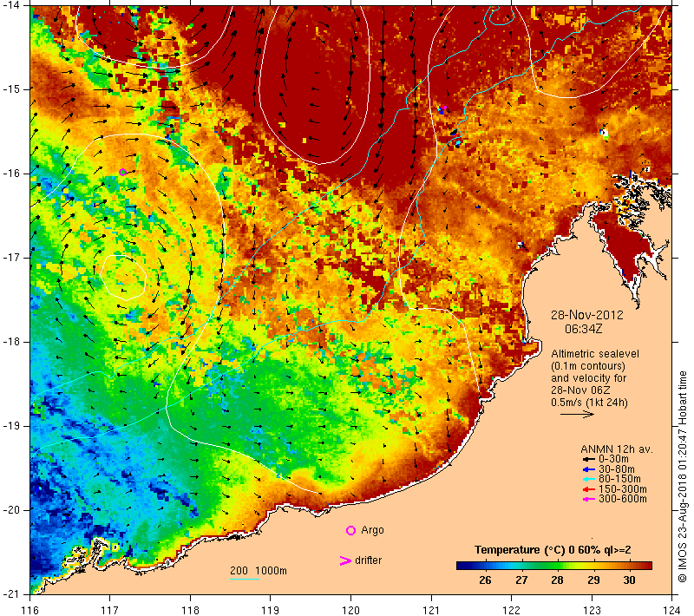
Task: Click the '123' longitude axis label
Action: [x=592, y=610]
